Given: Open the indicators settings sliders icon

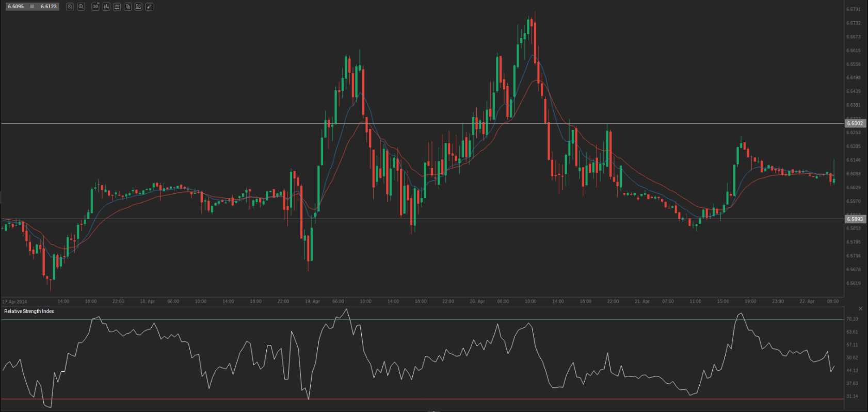Looking at the screenshot, I should pyautogui.click(x=117, y=7).
